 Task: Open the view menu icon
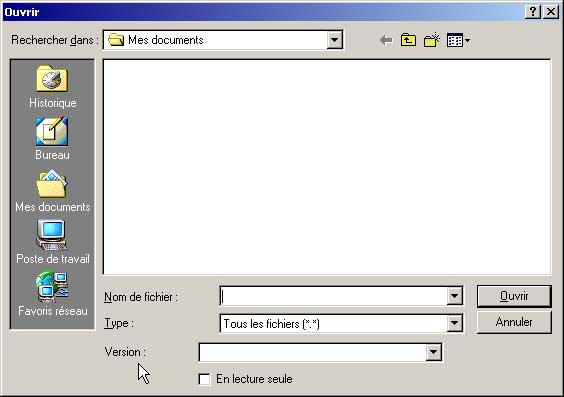click(458, 40)
